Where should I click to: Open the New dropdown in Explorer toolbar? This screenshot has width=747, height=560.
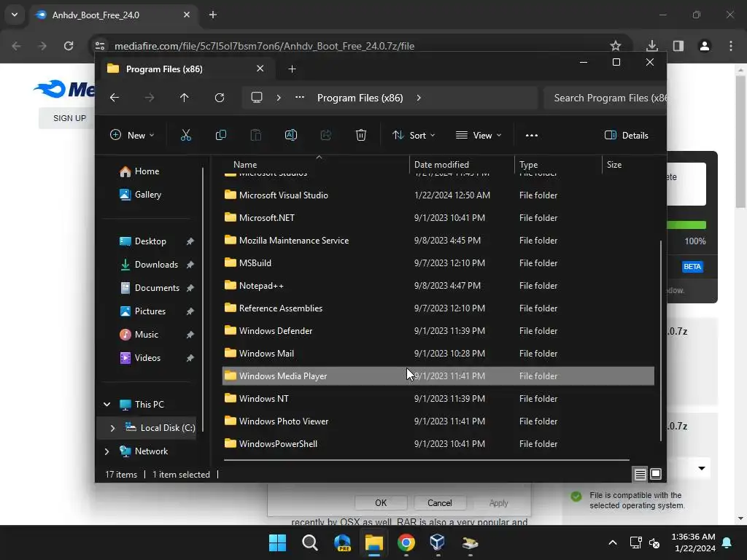132,135
